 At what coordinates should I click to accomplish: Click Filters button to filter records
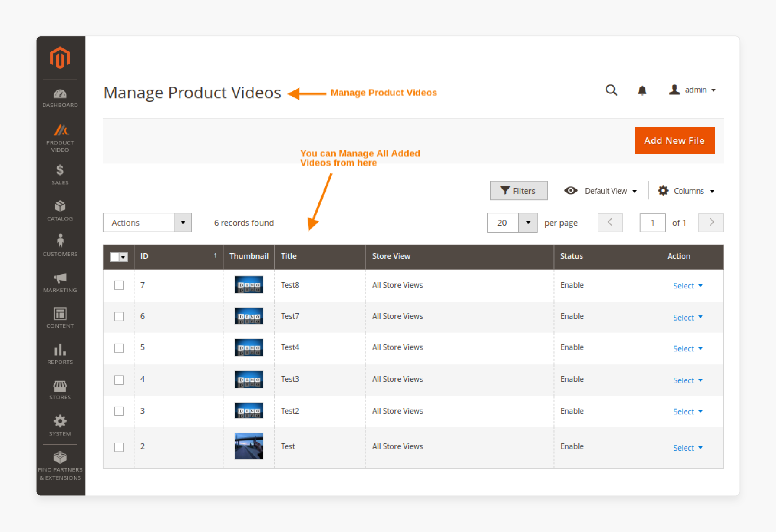point(518,191)
